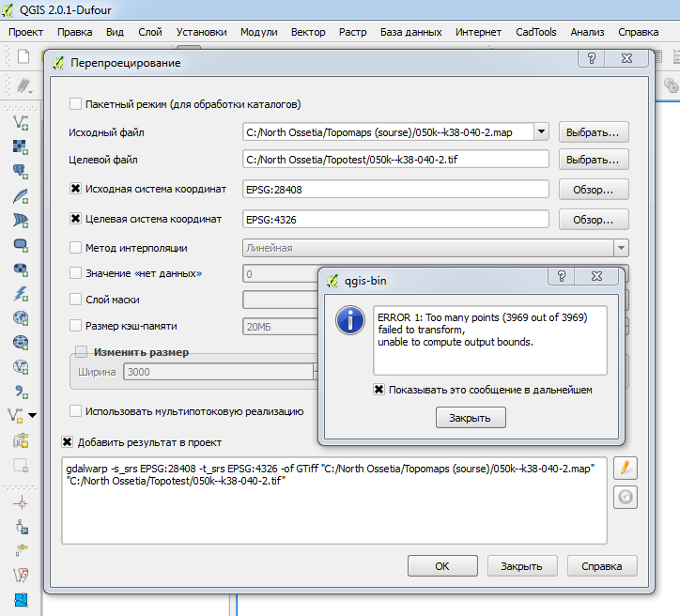This screenshot has width=680, height=616.
Task: Uncheck Исходная система координат checkbox
Action: [75, 189]
